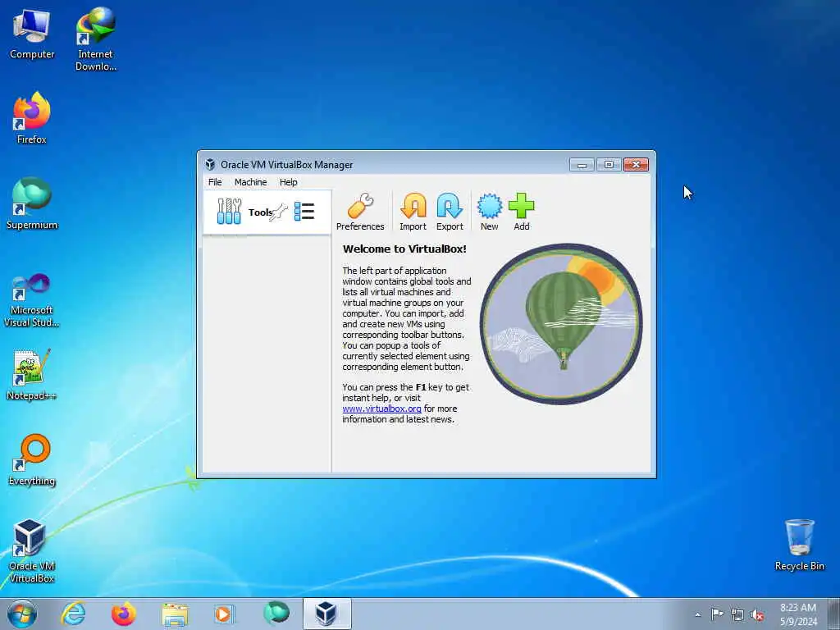
Task: Select the Supermium desktop shortcut
Action: click(32, 204)
